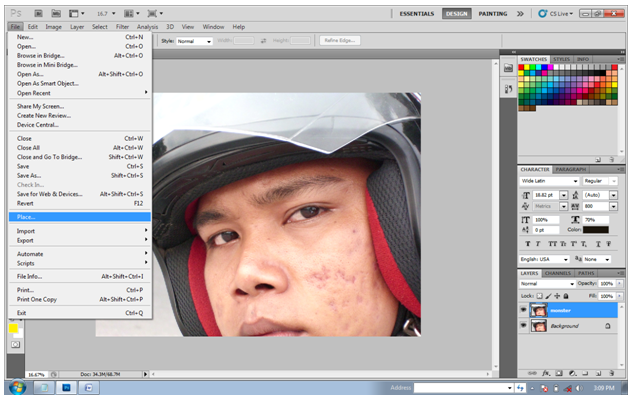Click the Underline icon in Character panel
The width and height of the screenshot is (634, 403).
click(598, 244)
